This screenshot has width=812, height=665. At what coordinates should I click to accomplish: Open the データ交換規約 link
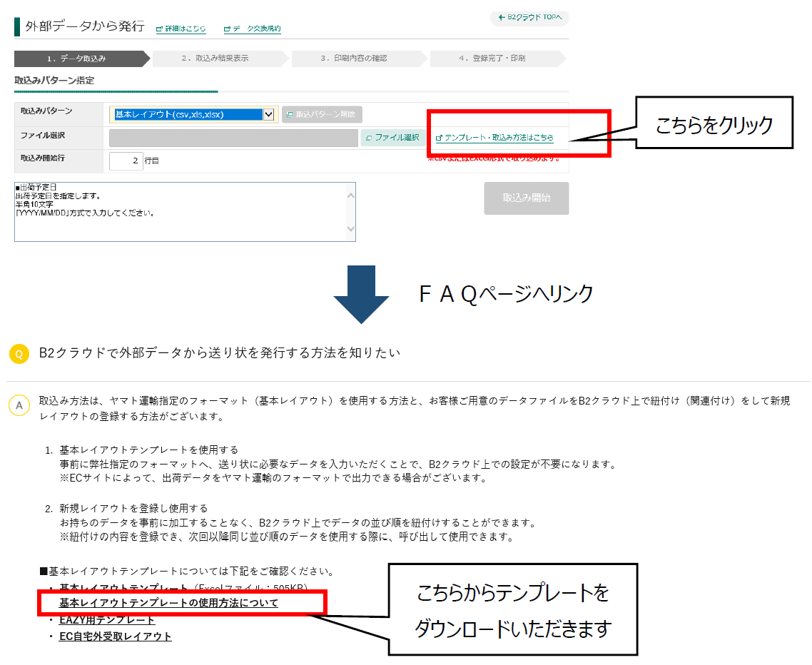[252, 29]
